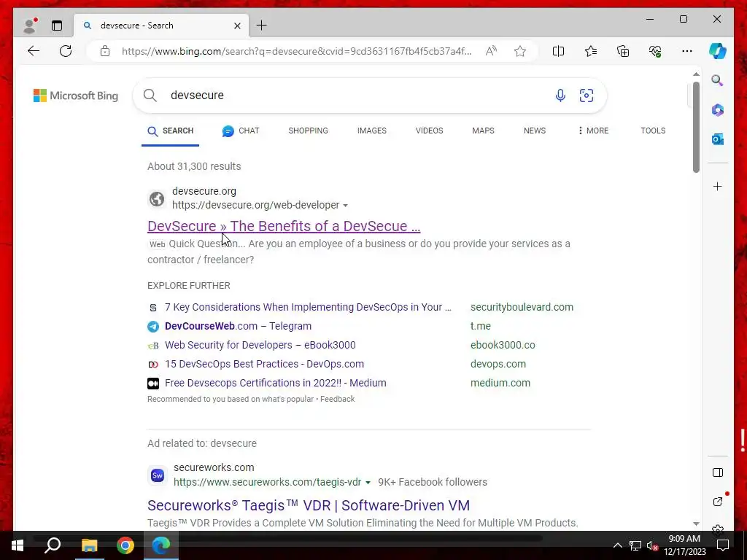
Task: Open the notification center icon
Action: click(723, 545)
